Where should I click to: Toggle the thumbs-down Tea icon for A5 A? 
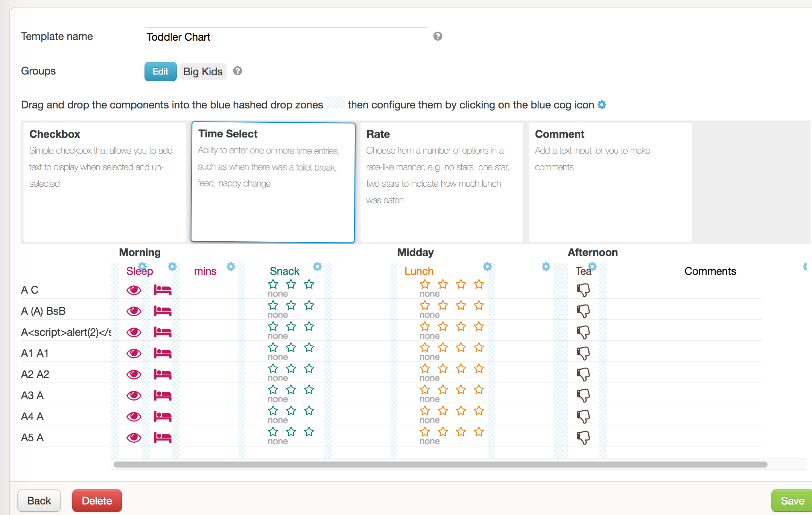(x=583, y=437)
